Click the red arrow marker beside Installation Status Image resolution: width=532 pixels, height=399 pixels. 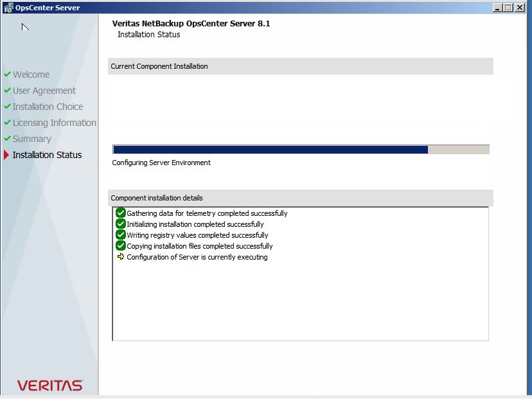7,155
